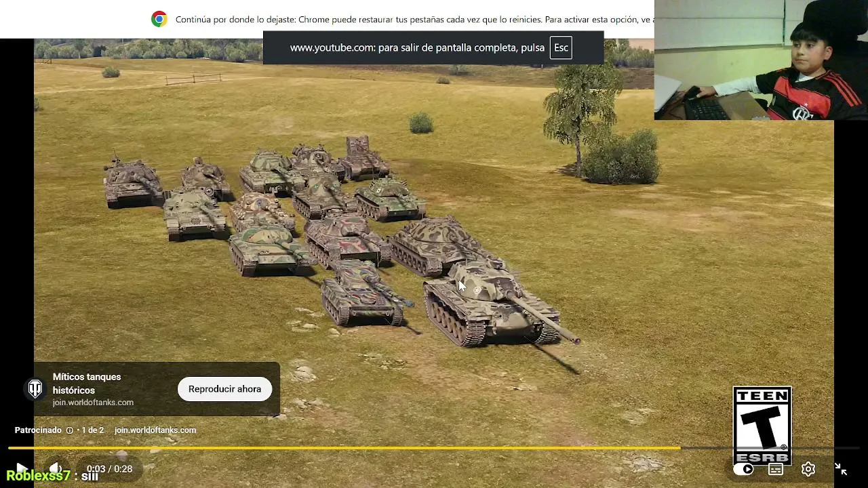
Task: Click the yellow ad progress bar
Action: click(x=344, y=448)
